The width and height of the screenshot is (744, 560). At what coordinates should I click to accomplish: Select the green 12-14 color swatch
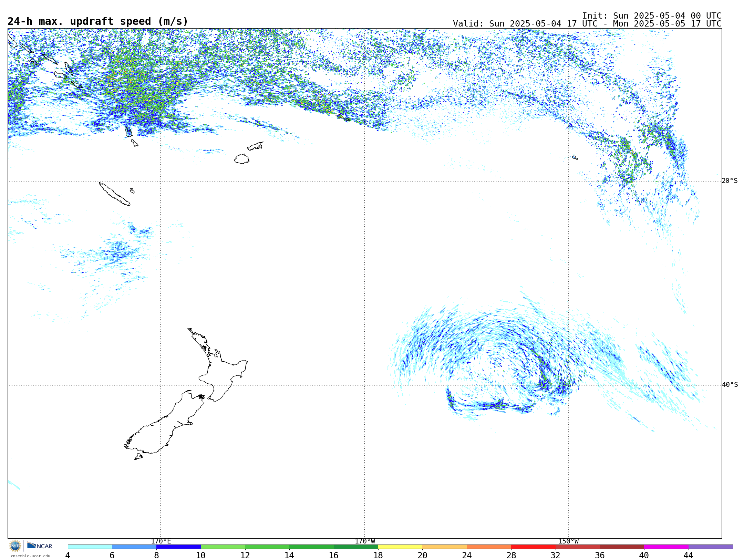(267, 547)
